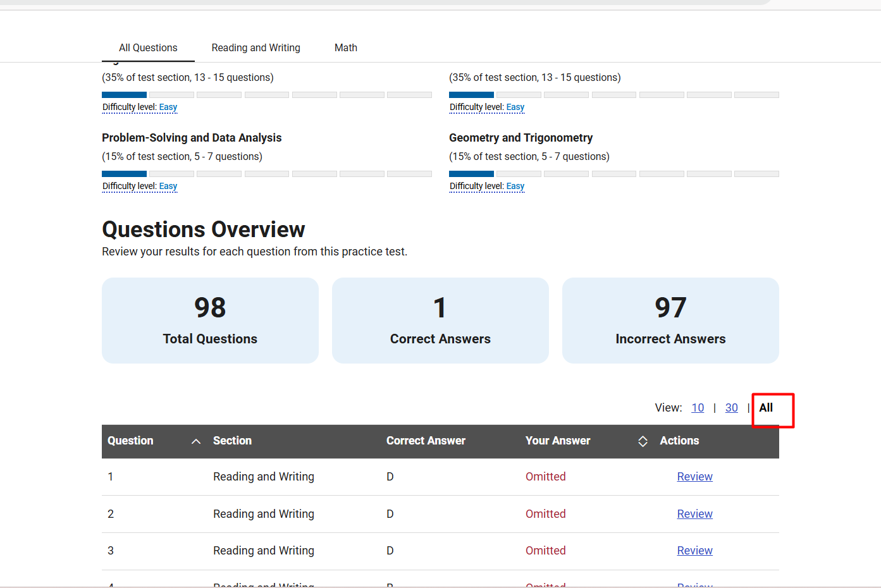
Task: Show 10 questions per view
Action: (698, 408)
